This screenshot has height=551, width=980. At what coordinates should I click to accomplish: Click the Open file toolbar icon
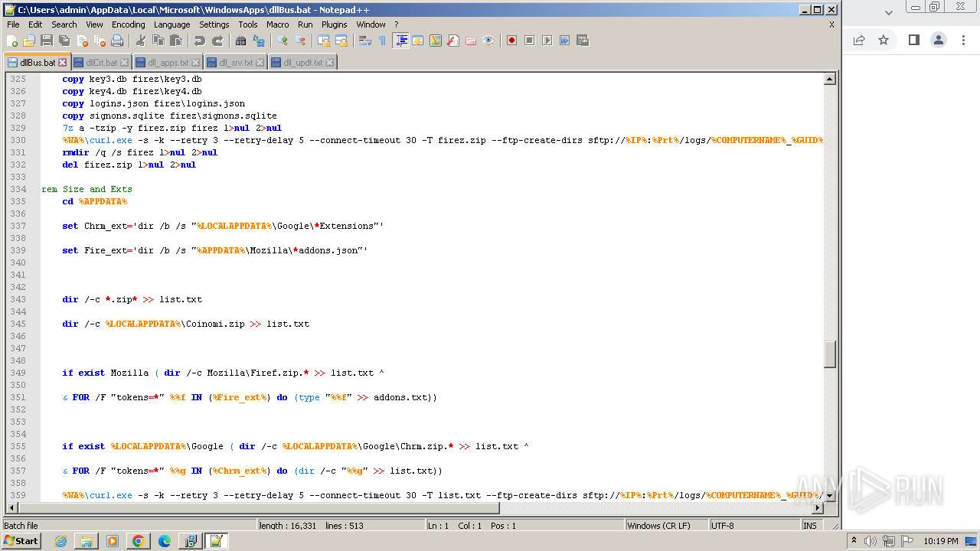coord(29,41)
